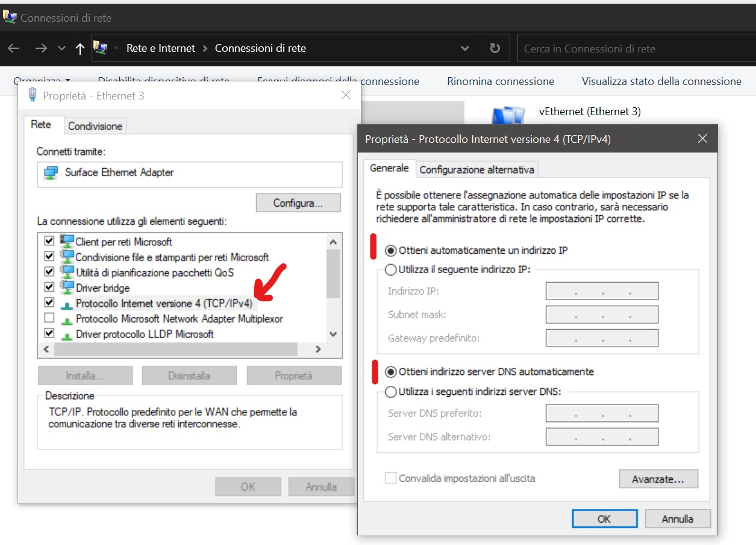Select 'Utilizza il seguente indirizzo IP'

click(391, 269)
